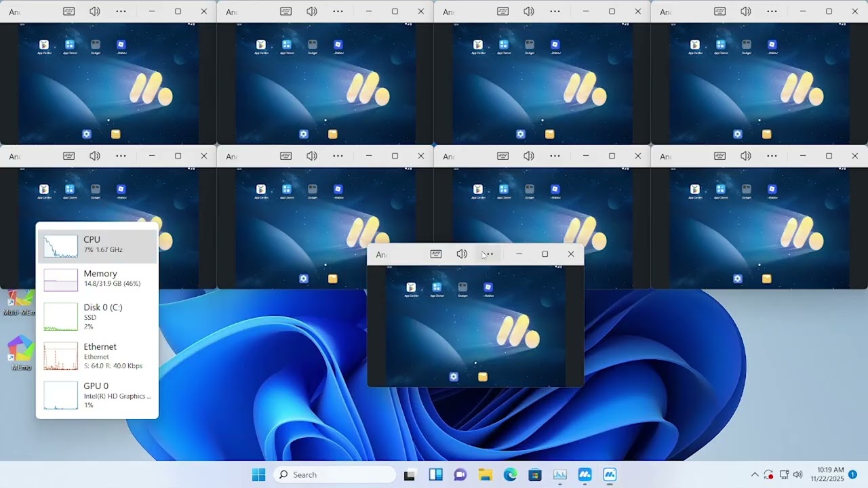Click the system tray speaker icon

pos(798,474)
